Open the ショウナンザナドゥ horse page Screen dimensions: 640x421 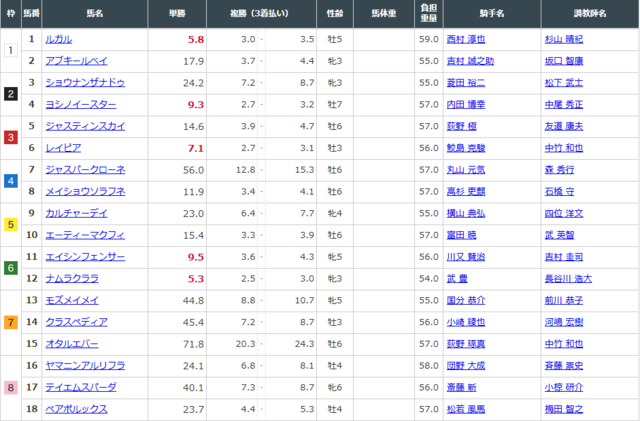tap(85, 82)
